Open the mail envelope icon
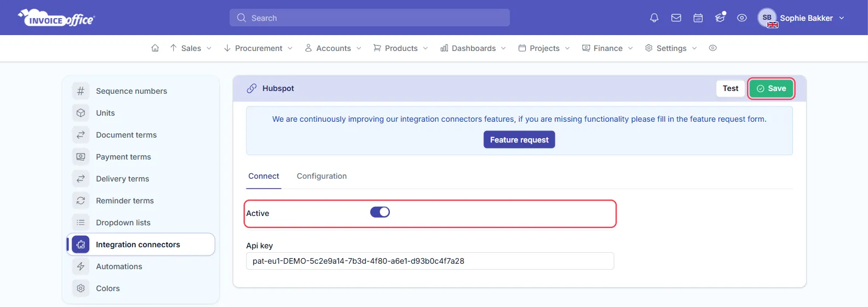This screenshot has width=868, height=307. [x=676, y=18]
